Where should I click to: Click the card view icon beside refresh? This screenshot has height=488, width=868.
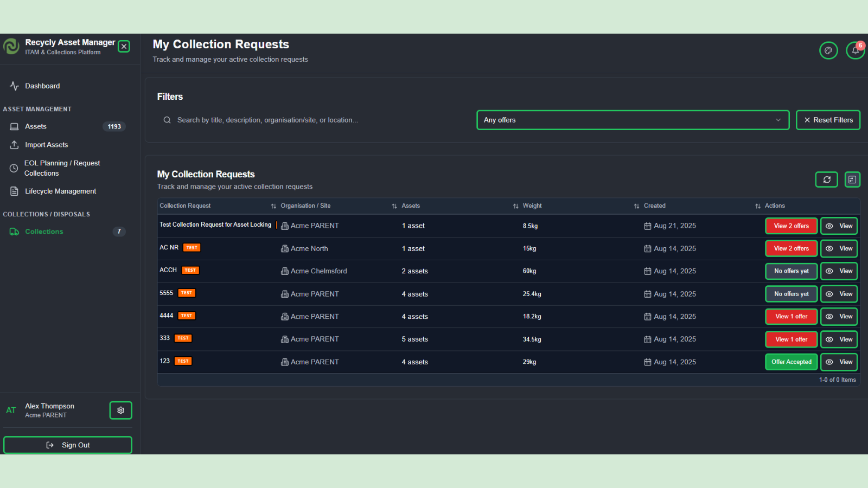[852, 179]
